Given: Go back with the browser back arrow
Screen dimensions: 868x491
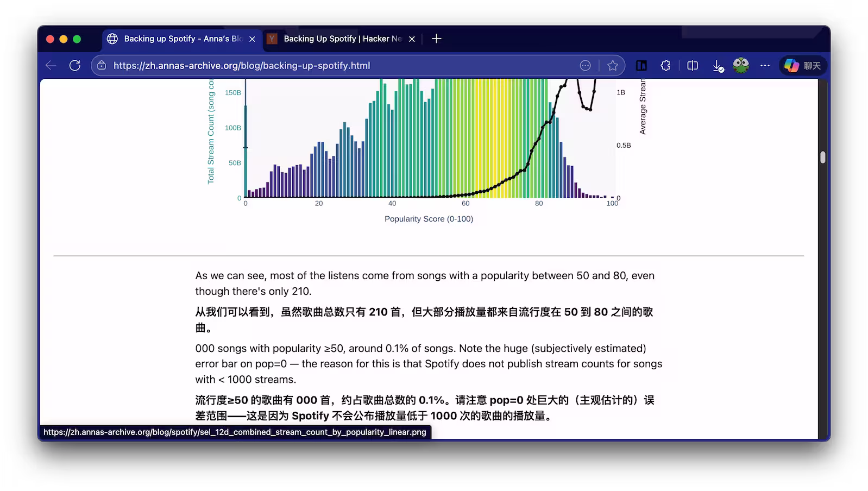Looking at the screenshot, I should pyautogui.click(x=51, y=66).
